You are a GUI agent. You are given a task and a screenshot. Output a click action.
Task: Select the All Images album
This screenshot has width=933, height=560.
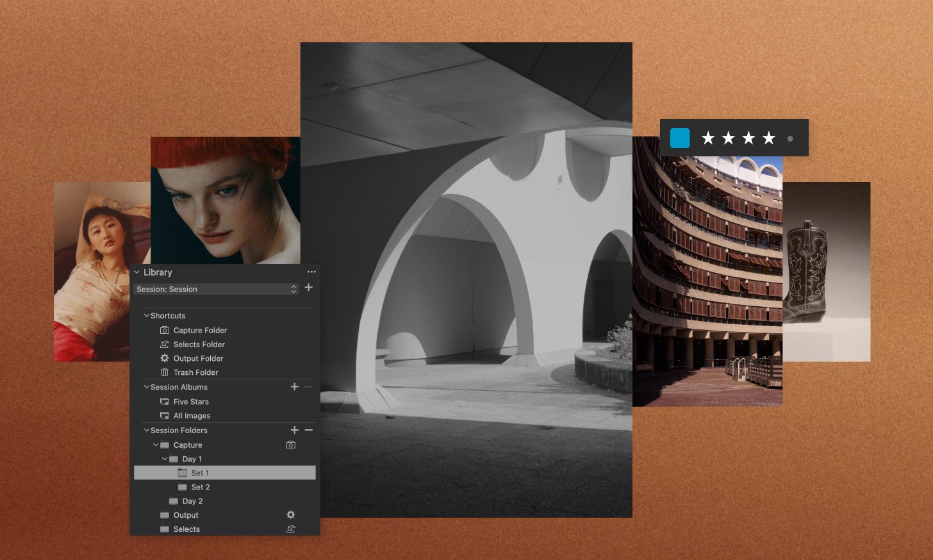[x=192, y=415]
